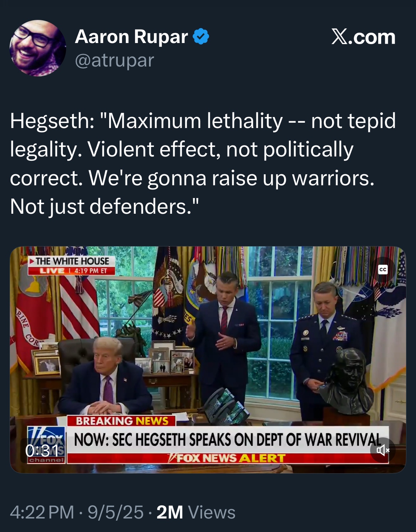Click the DEPT OF WAR REVIVAL headline chyron
Screen dimensions: 416x532
(228, 440)
